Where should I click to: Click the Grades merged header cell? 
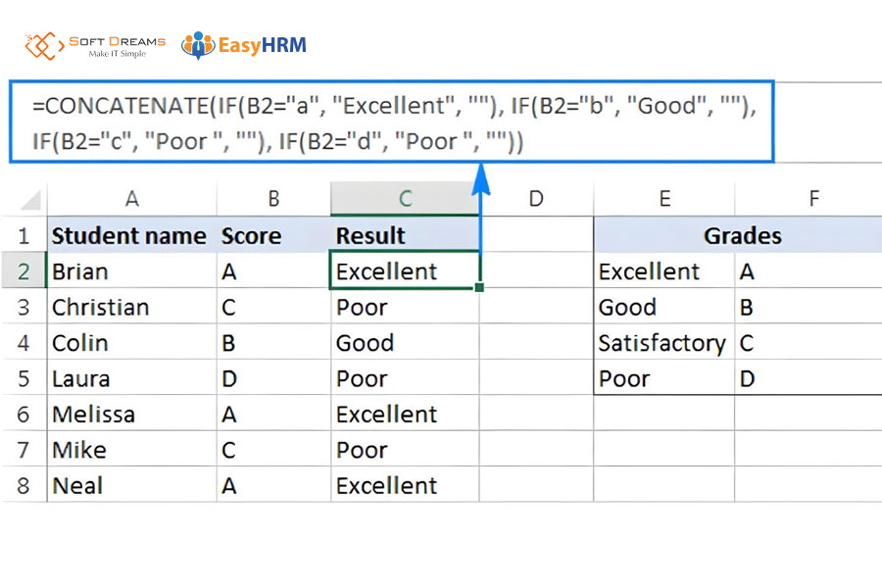coord(741,236)
